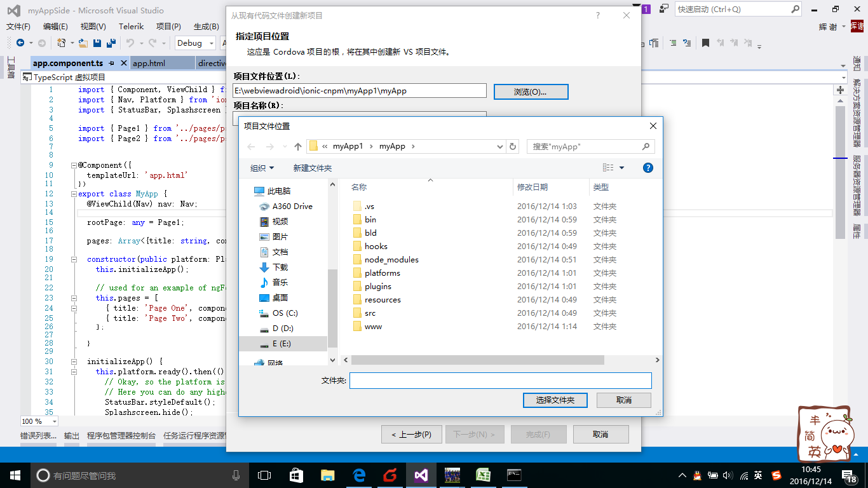
Task: Open the 组织 dropdown menu
Action: 262,168
